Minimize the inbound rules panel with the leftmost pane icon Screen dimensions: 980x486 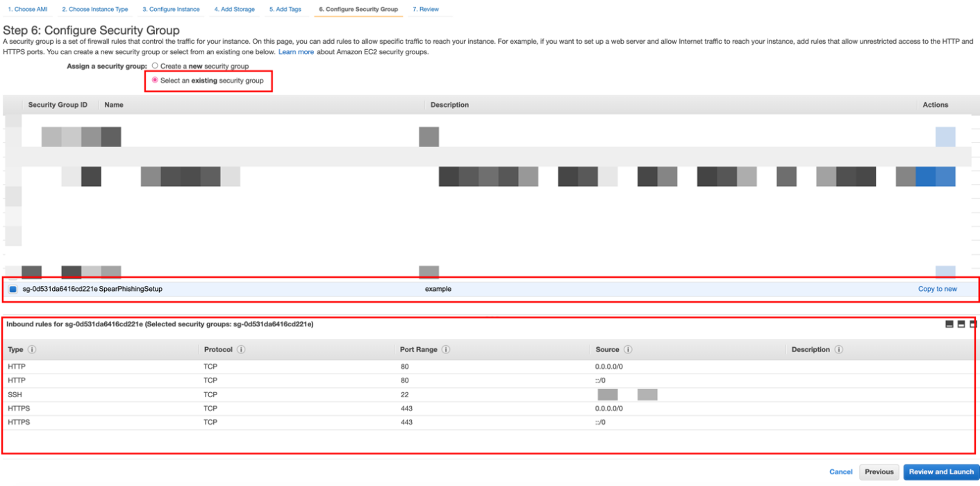click(949, 324)
